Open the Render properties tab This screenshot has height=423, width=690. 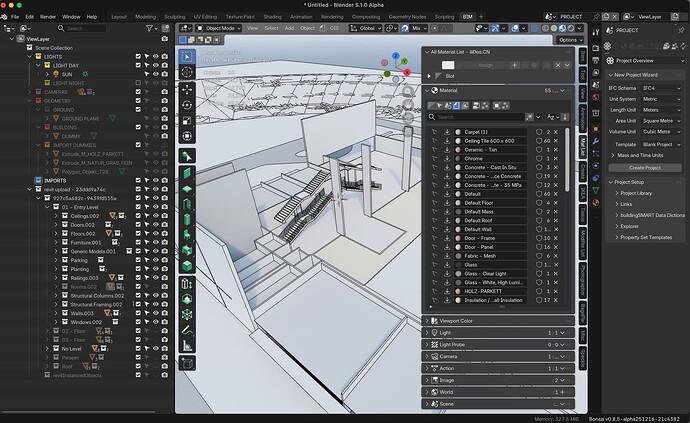click(595, 48)
